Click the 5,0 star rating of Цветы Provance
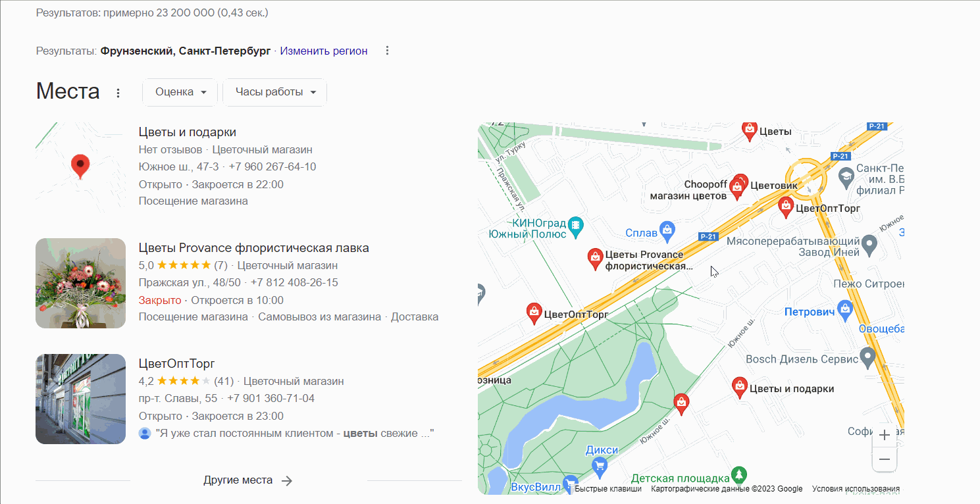This screenshot has height=504, width=980. click(183, 265)
